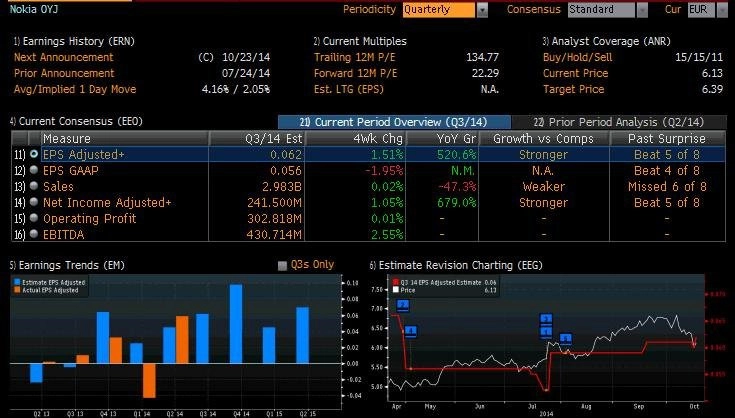The height and width of the screenshot is (418, 735).
Task: Click the 520.6% YoY growth value
Action: (457, 155)
